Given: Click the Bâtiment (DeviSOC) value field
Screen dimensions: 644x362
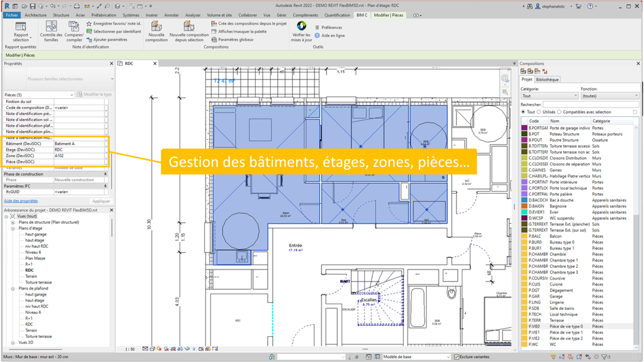Looking at the screenshot, I should point(79,144).
